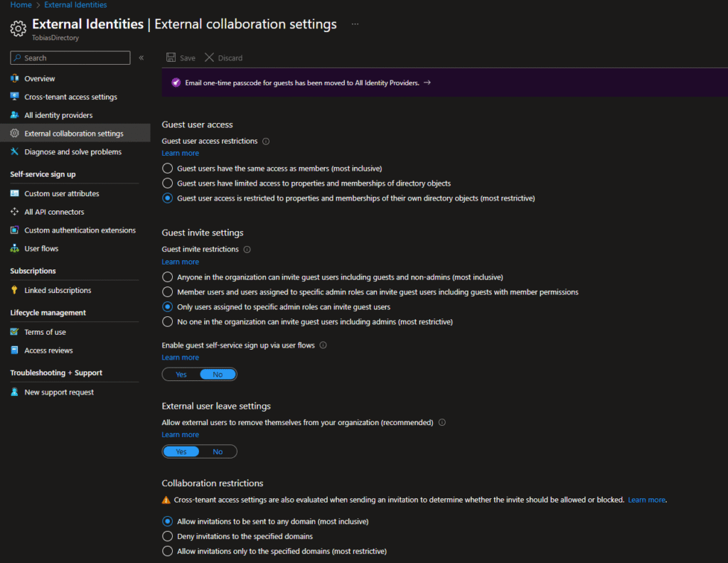The height and width of the screenshot is (563, 728).
Task: Click the Linked subscriptions key icon
Action: (x=15, y=290)
